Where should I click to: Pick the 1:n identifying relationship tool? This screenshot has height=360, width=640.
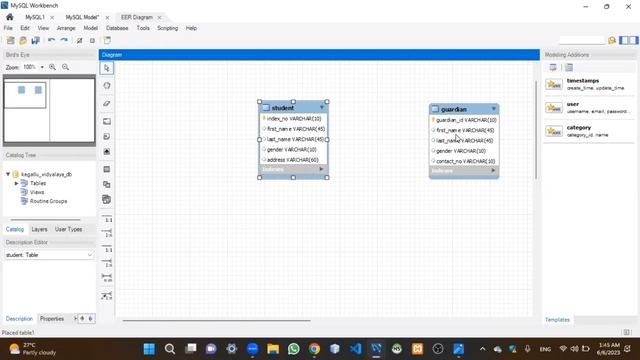[107, 263]
